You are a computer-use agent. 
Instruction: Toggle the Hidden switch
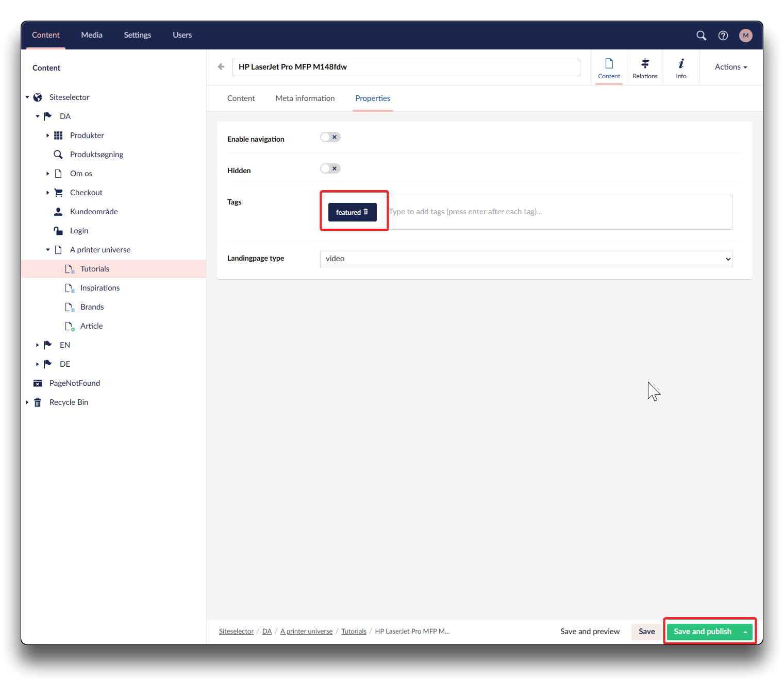[330, 168]
